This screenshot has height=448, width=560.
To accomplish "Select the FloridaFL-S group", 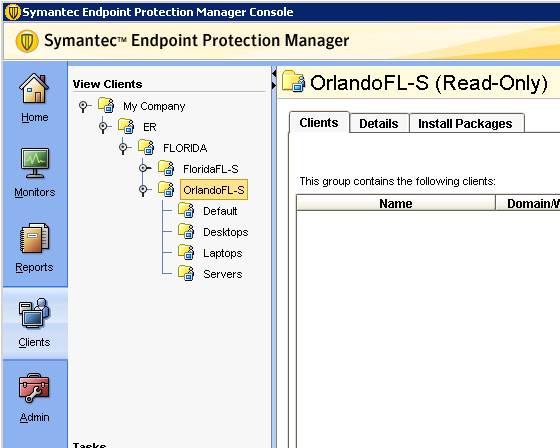I will click(x=211, y=169).
